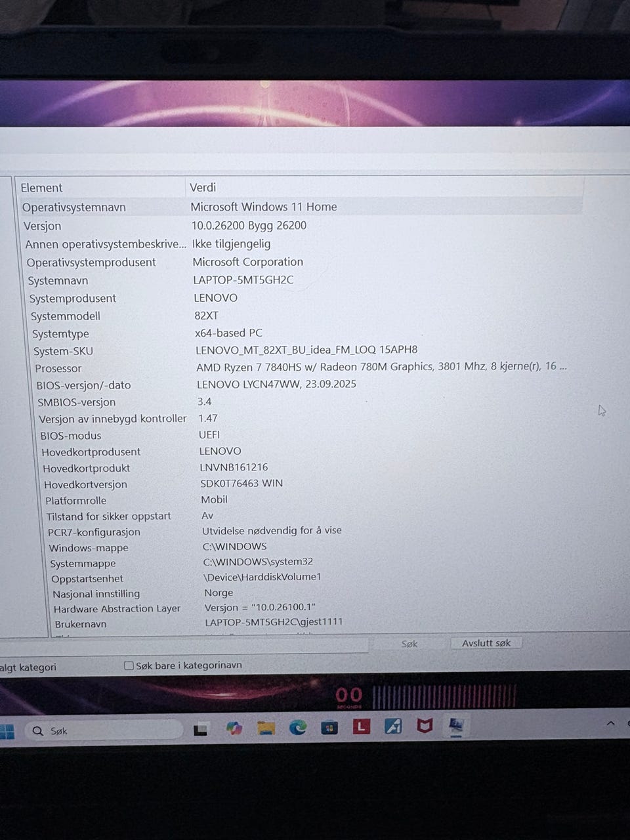Launch Microsoft Edge from the taskbar

[298, 727]
